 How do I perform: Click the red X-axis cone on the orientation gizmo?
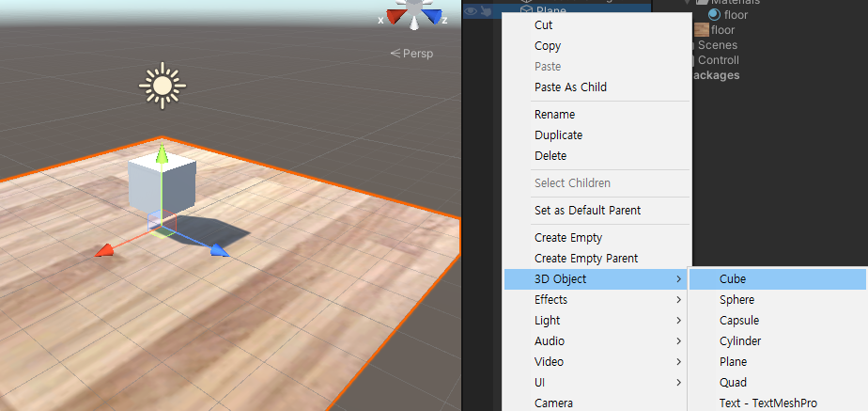[x=395, y=17]
